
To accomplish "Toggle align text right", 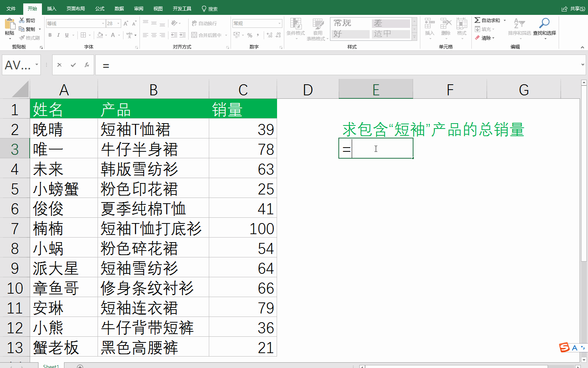I will pos(162,35).
